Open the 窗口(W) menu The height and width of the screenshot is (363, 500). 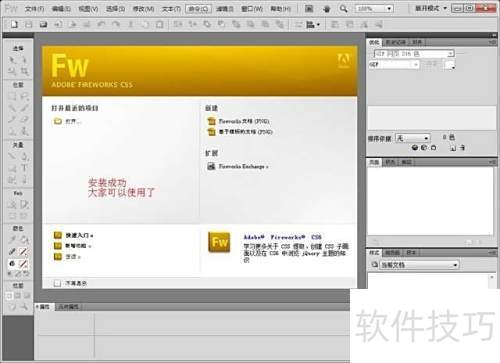coord(252,9)
